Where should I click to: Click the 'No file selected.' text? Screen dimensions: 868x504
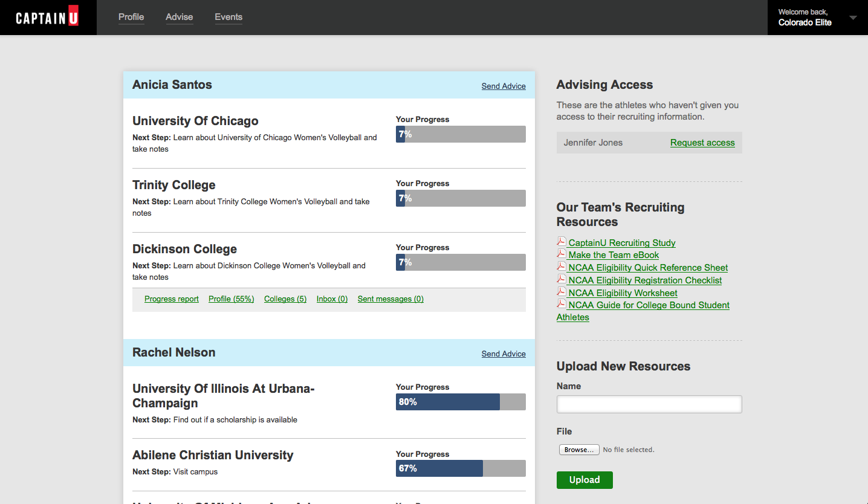pyautogui.click(x=629, y=450)
